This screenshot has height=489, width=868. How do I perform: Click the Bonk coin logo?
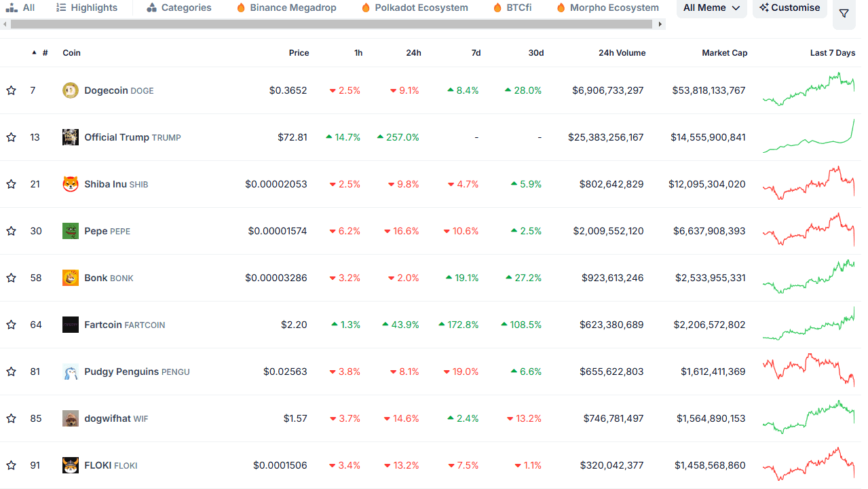click(x=71, y=278)
